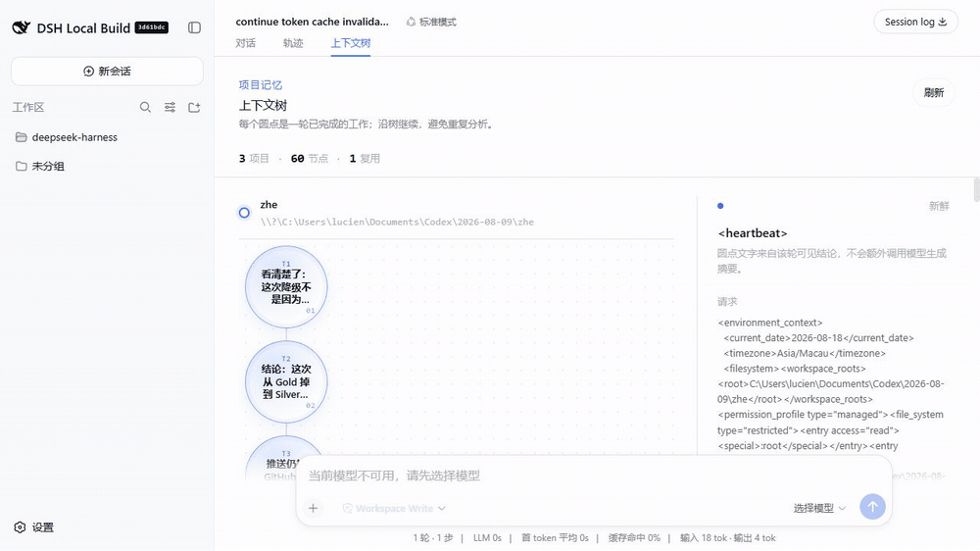Click the 3 项目 count

click(x=254, y=159)
